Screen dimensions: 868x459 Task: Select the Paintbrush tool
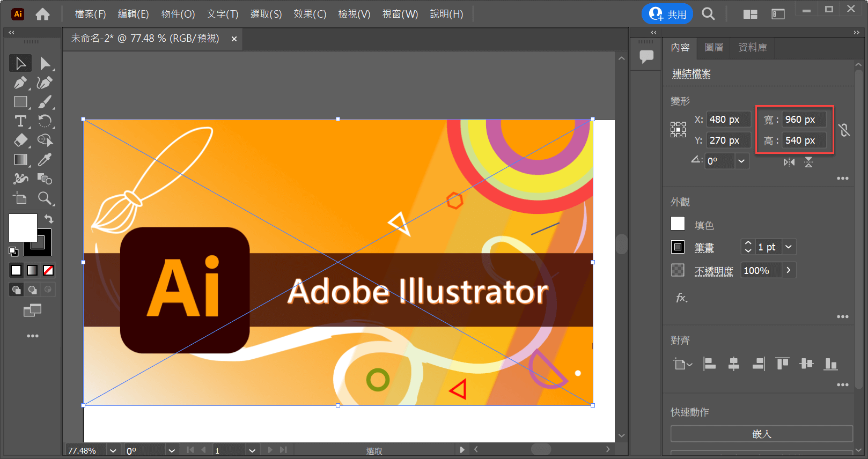[x=45, y=102]
